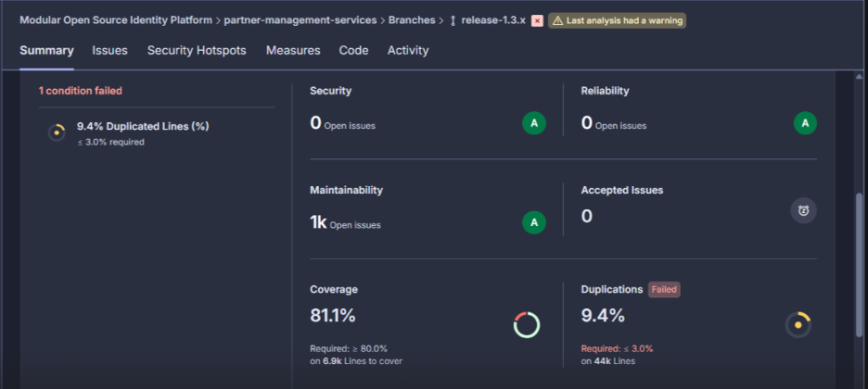868x389 pixels.
Task: Click the Duplications ring indicator icon
Action: pos(798,325)
